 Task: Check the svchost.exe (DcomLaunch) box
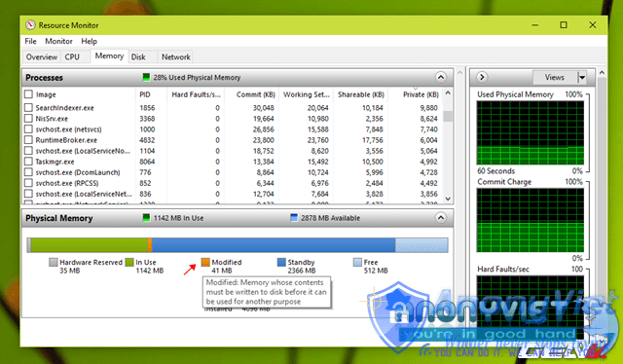(28, 172)
